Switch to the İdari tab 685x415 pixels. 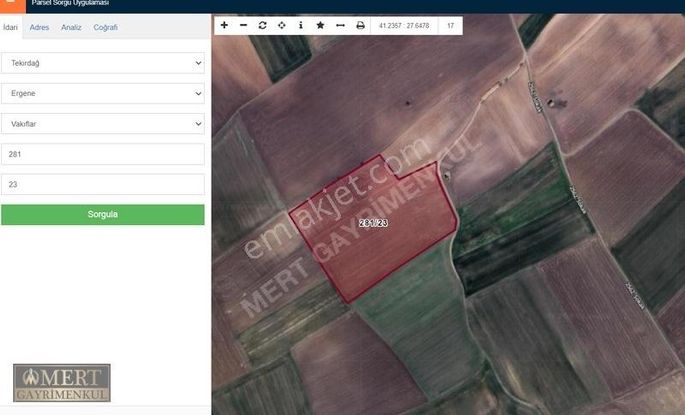point(11,27)
